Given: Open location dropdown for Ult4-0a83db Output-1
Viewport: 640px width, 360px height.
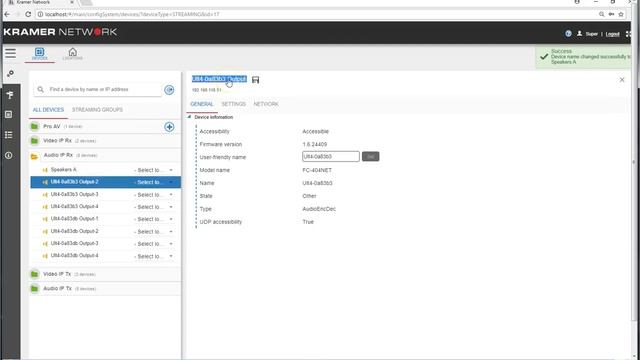Looking at the screenshot, I should click(x=153, y=219).
